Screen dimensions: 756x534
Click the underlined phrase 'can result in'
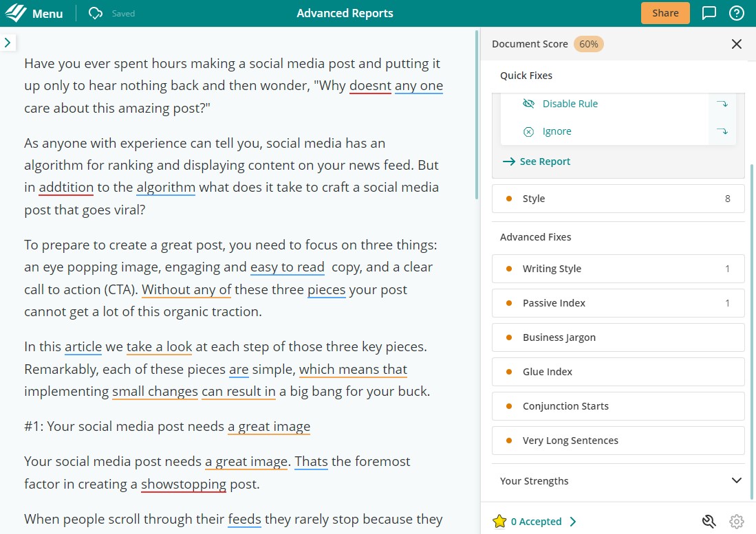click(238, 392)
